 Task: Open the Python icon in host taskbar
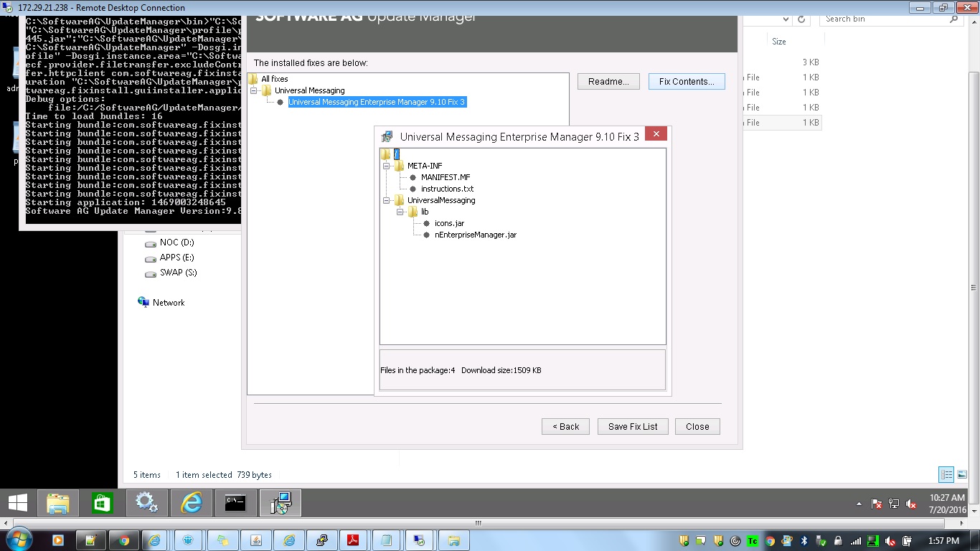(x=321, y=540)
